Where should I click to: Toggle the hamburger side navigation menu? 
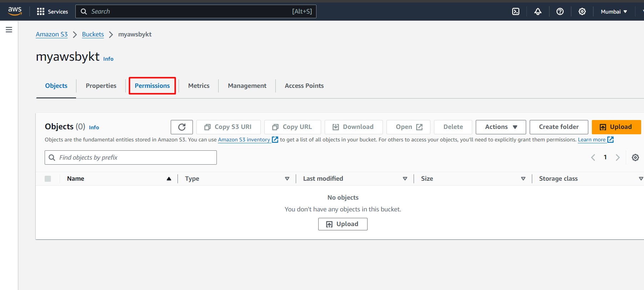point(9,30)
